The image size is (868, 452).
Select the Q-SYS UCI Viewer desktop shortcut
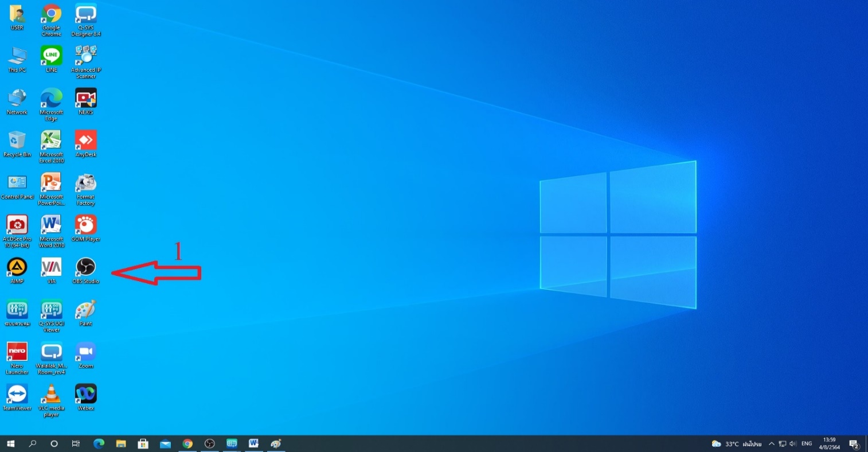coord(52,317)
